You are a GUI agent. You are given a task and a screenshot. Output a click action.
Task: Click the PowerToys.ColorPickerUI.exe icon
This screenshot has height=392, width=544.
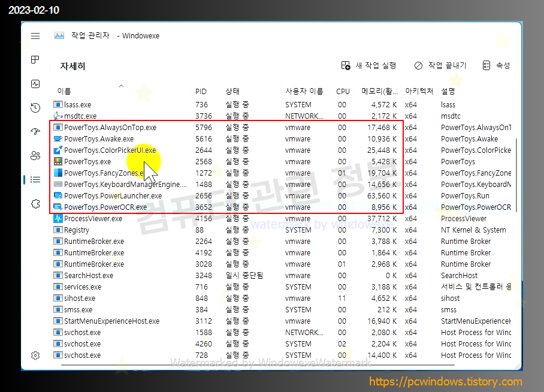coord(58,150)
